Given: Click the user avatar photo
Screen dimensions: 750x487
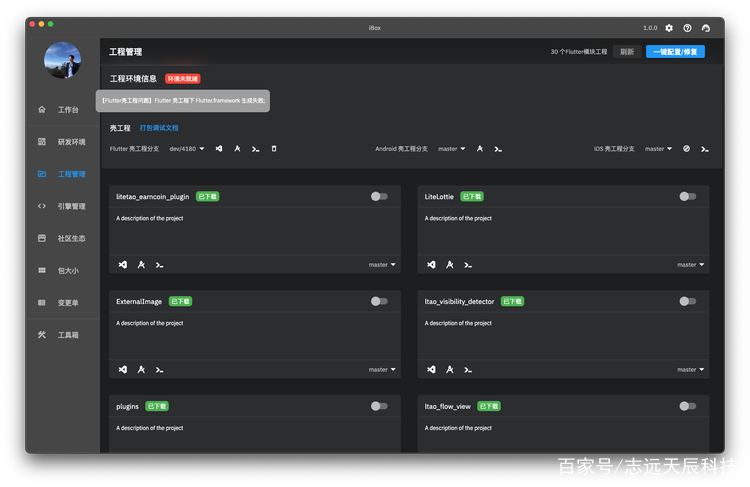Looking at the screenshot, I should [x=63, y=60].
